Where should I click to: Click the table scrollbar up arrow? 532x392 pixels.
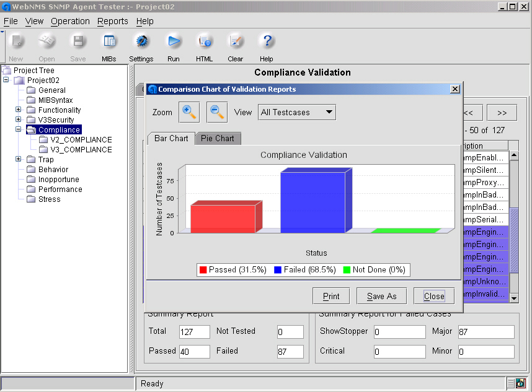[x=514, y=155]
